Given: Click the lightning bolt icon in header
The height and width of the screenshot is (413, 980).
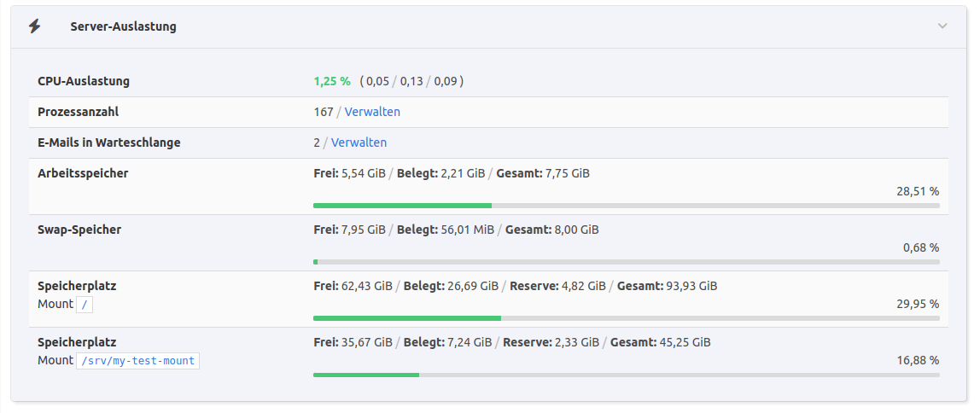Looking at the screenshot, I should point(34,26).
